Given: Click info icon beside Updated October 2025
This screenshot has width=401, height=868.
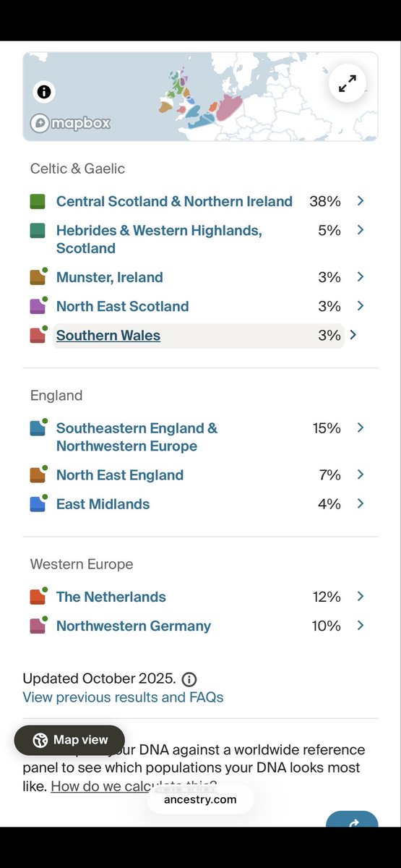Looking at the screenshot, I should [x=189, y=679].
